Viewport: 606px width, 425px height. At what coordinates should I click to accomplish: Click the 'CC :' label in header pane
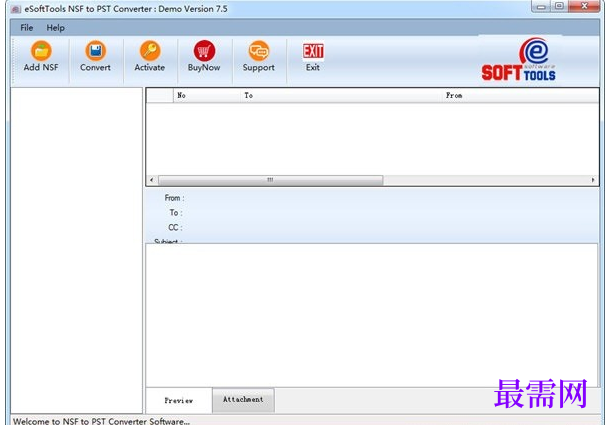[x=175, y=228]
